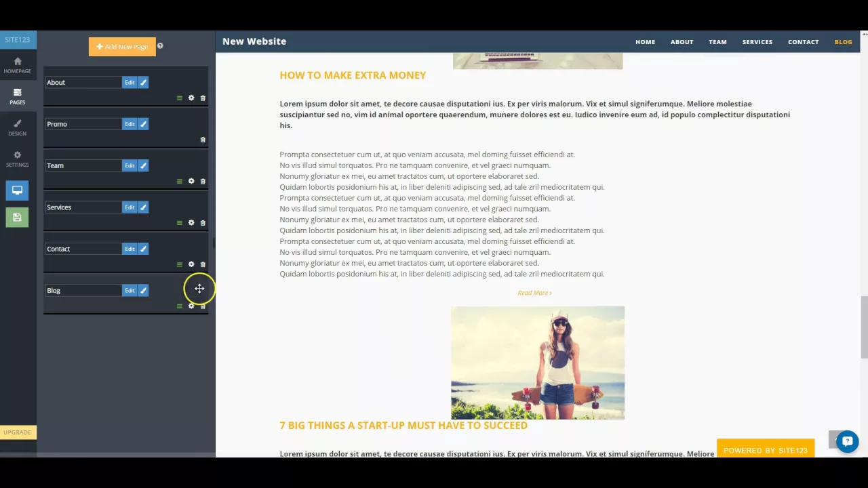Open the Pages sidebar panel

[18, 96]
